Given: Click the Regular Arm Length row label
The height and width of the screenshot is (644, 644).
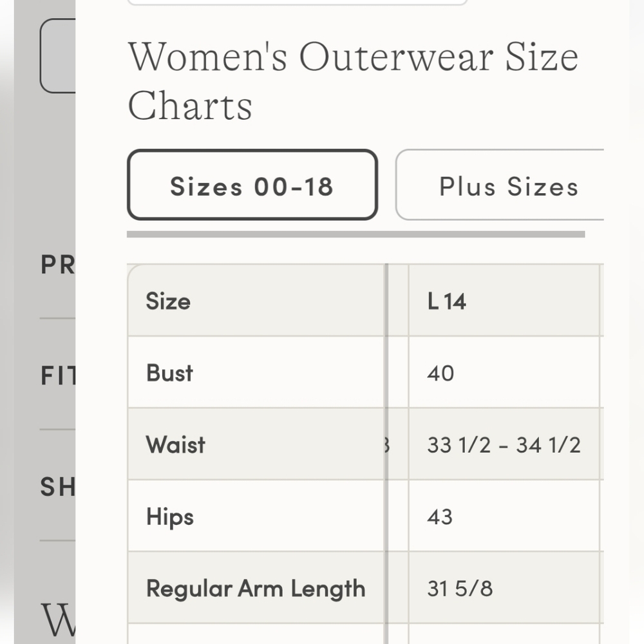Looking at the screenshot, I should tap(256, 588).
